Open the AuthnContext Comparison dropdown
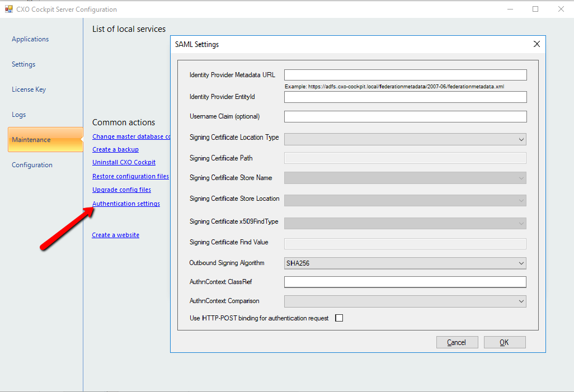574x392 pixels. (404, 301)
